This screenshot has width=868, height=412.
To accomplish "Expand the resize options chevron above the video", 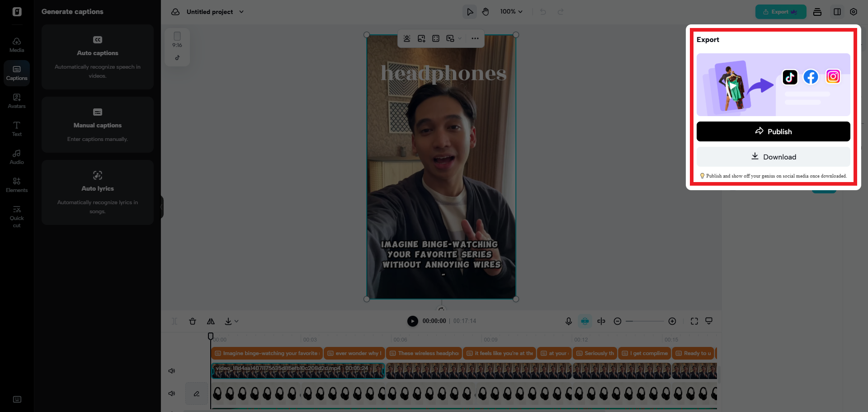I will (459, 38).
